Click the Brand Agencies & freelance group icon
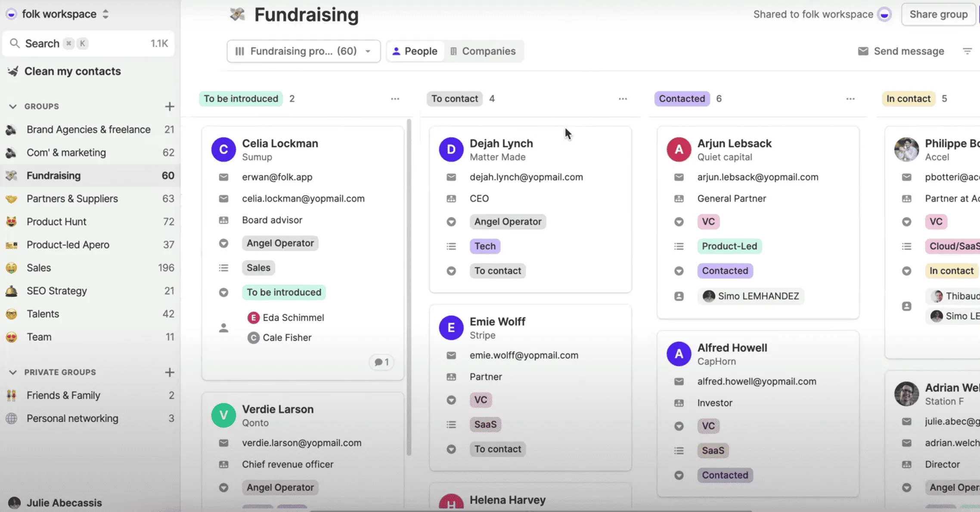Image resolution: width=980 pixels, height=512 pixels. click(12, 130)
